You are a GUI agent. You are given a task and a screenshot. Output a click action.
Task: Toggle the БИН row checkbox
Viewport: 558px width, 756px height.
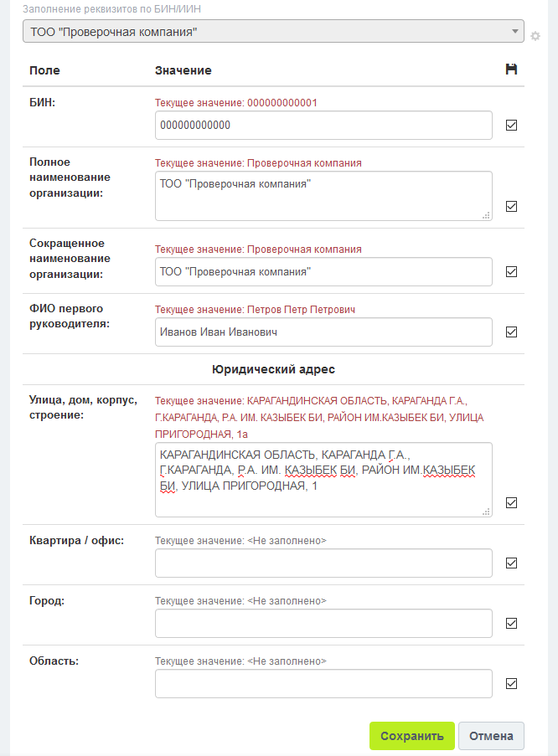[x=511, y=126]
